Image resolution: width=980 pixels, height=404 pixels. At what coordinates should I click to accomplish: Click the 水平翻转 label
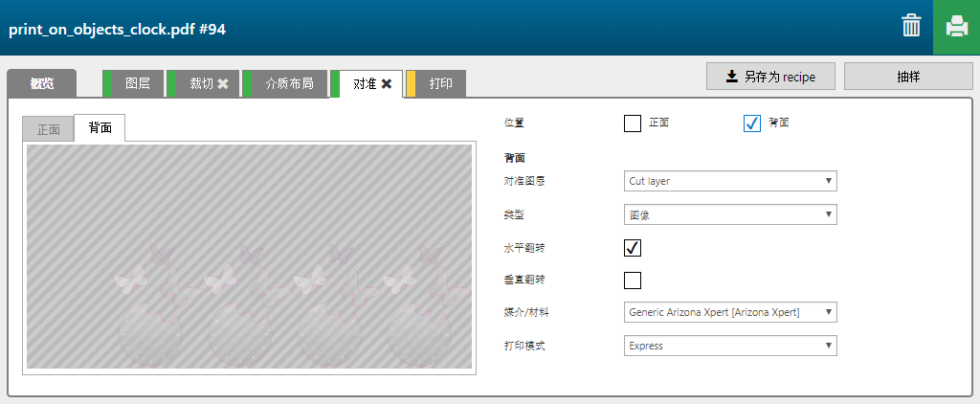523,248
